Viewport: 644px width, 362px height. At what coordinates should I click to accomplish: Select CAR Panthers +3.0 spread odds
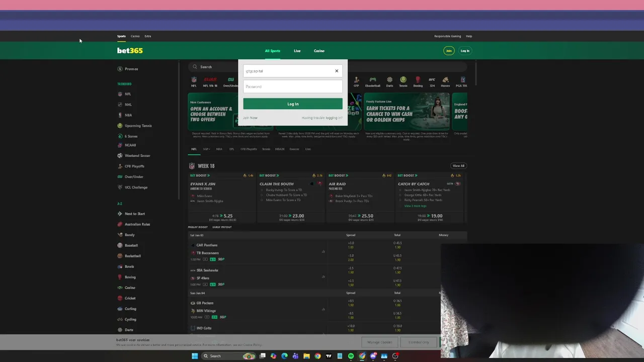point(351,245)
